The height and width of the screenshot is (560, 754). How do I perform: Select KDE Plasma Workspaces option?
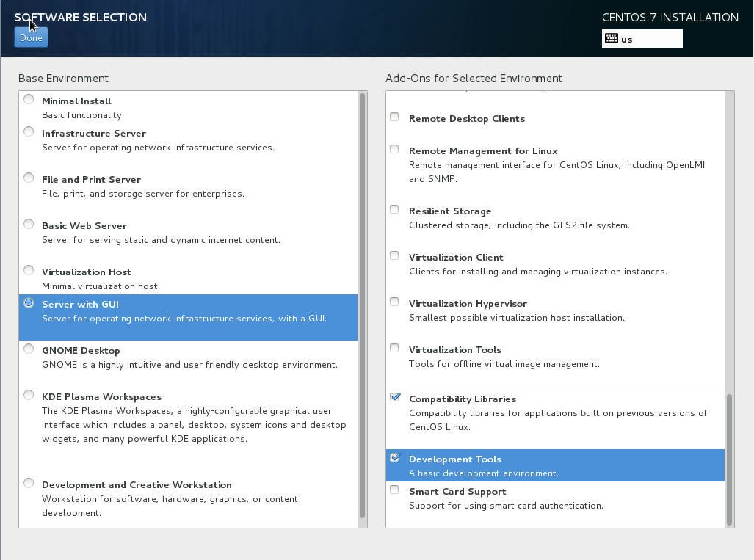(29, 396)
